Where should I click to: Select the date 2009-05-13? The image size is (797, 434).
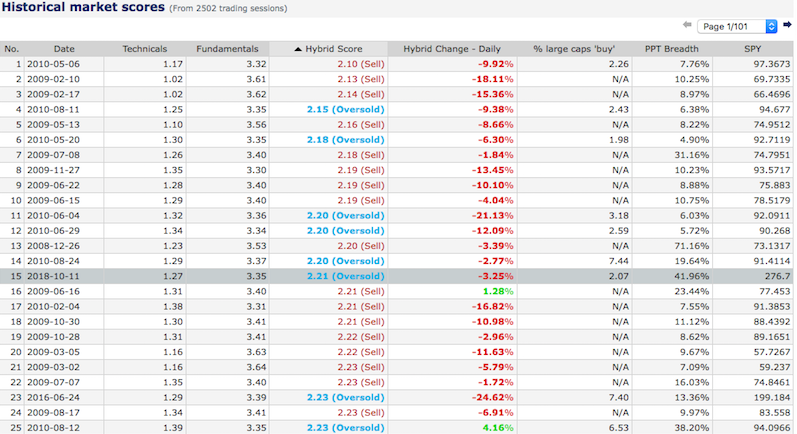(53, 125)
